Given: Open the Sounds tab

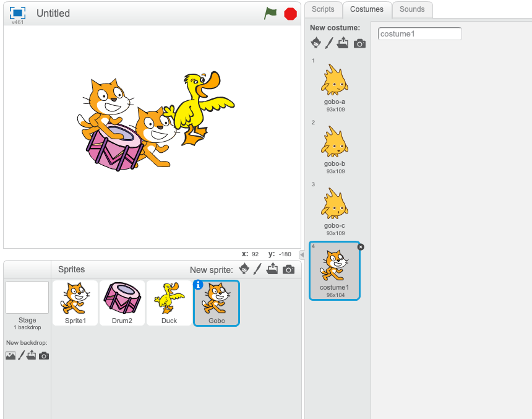Looking at the screenshot, I should pyautogui.click(x=412, y=9).
